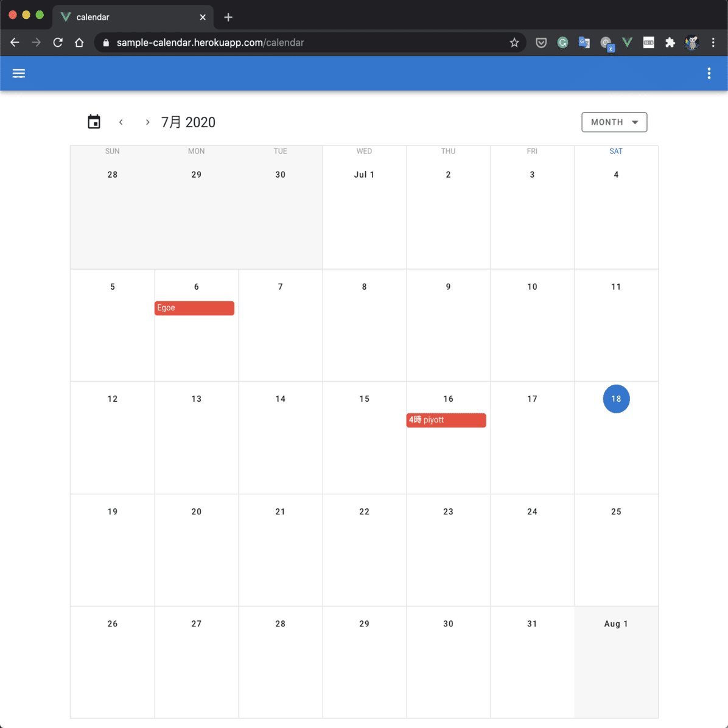Screen dimensions: 728x728
Task: Open the grey extension with blue badge
Action: click(x=606, y=44)
